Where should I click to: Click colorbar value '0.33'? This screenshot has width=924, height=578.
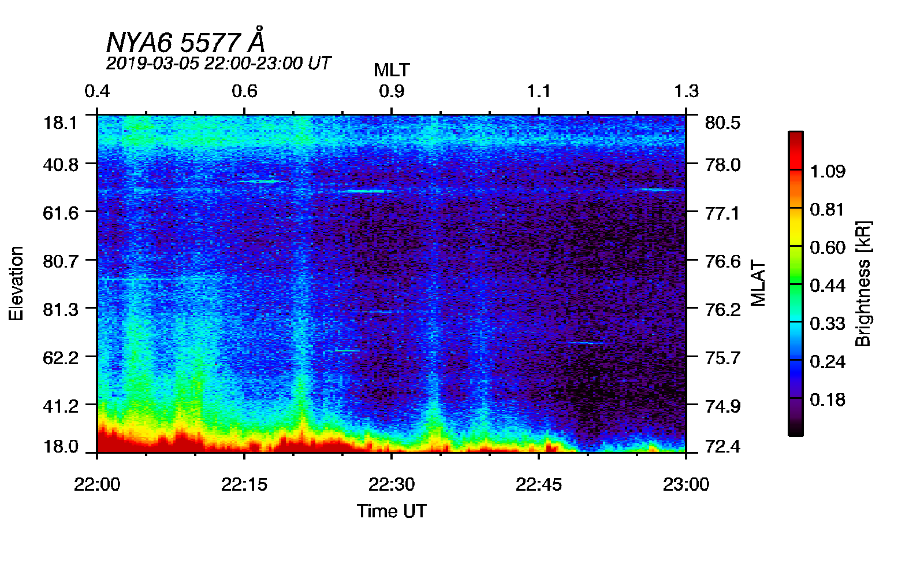coord(828,324)
